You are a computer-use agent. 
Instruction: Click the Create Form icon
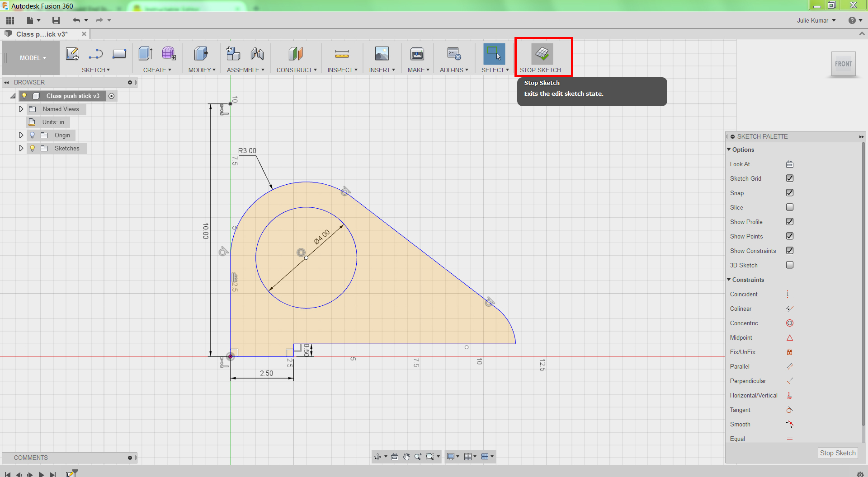169,54
